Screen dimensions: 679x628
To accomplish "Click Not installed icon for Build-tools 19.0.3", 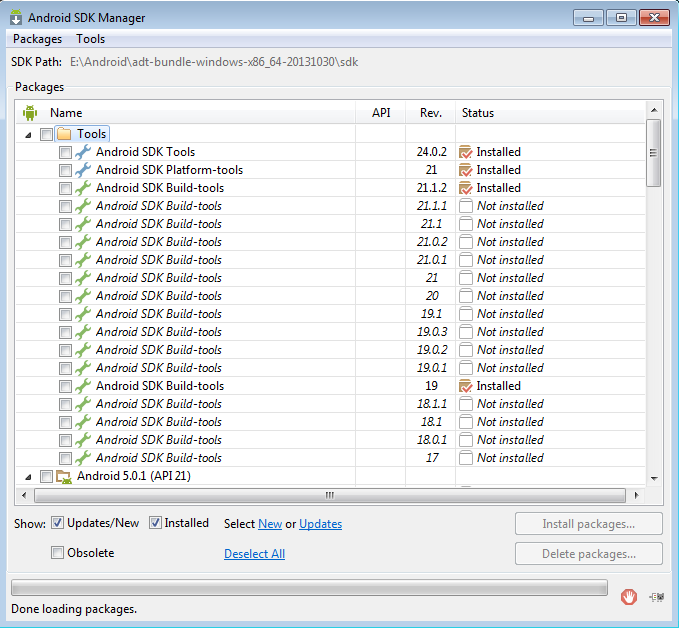I will click(466, 332).
